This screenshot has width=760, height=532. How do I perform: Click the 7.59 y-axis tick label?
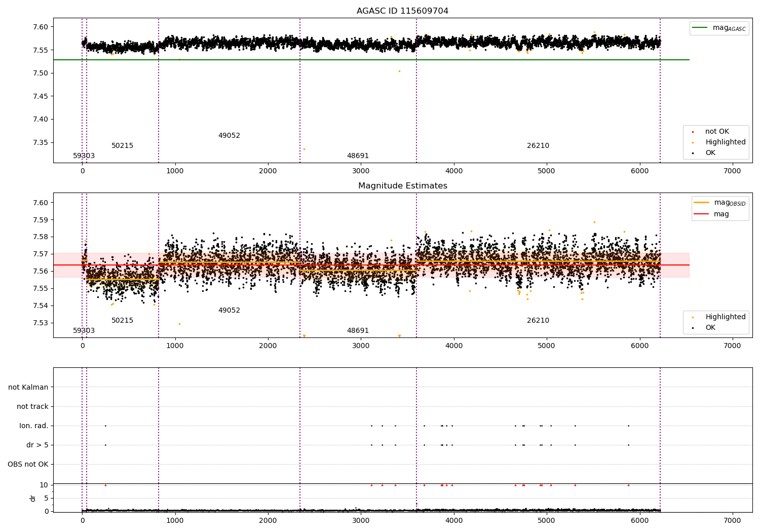point(40,220)
